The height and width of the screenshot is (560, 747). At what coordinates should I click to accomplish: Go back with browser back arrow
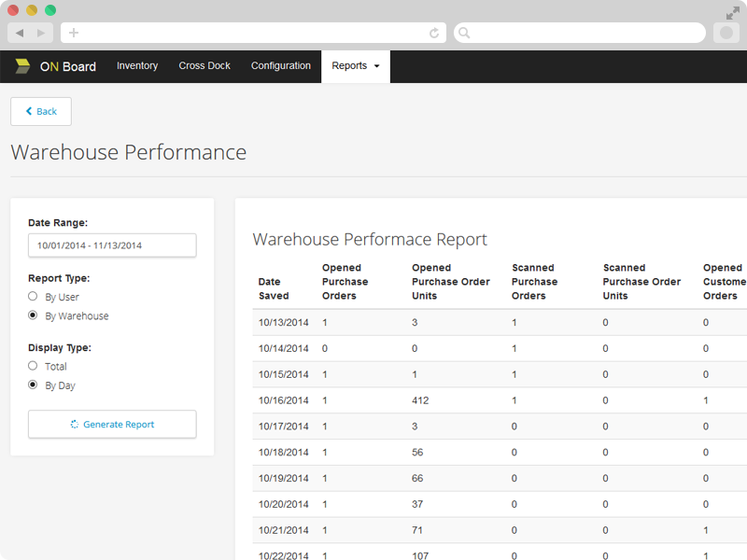[20, 33]
